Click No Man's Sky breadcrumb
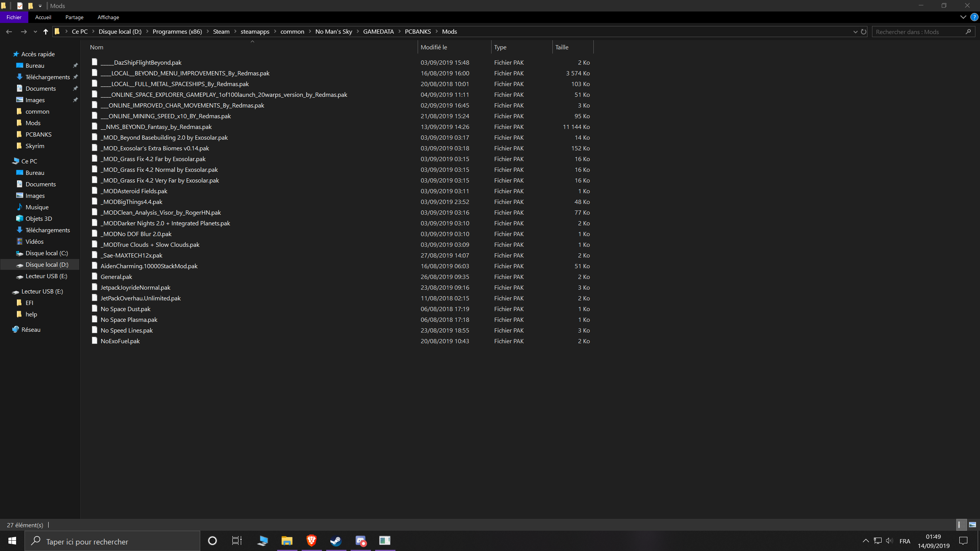The height and width of the screenshot is (551, 980). click(x=333, y=32)
